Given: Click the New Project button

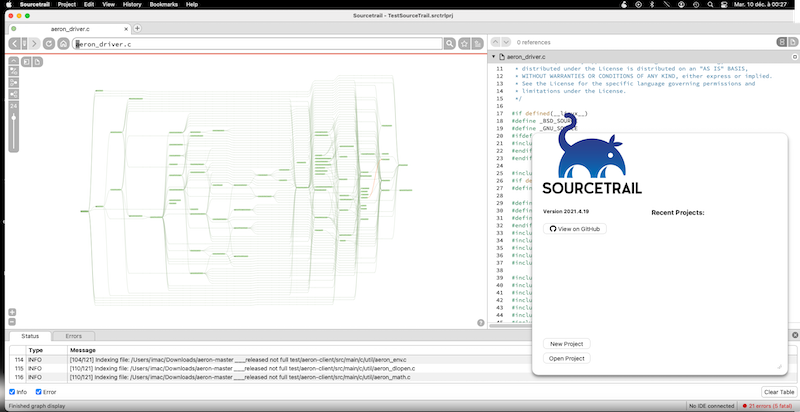Looking at the screenshot, I should click(567, 344).
